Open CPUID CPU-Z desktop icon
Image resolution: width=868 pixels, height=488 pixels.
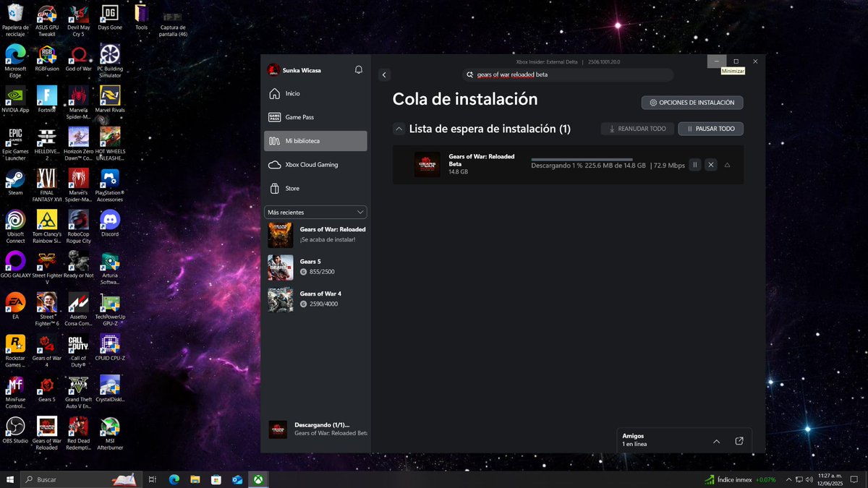point(110,348)
